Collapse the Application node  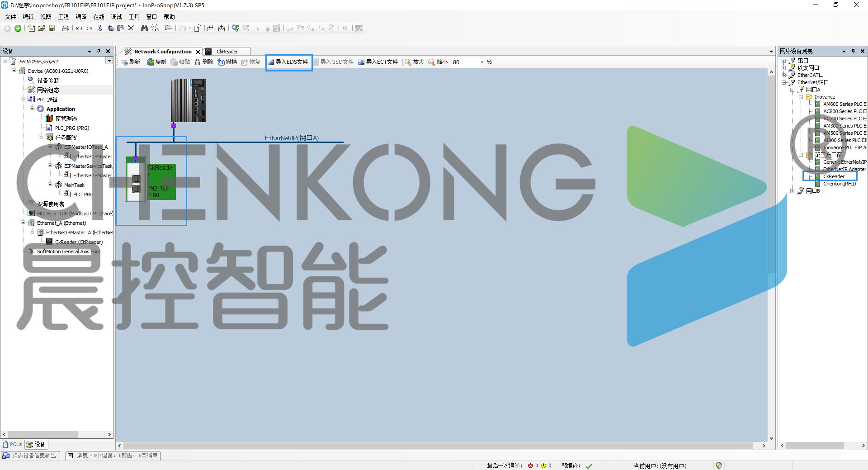[x=32, y=109]
